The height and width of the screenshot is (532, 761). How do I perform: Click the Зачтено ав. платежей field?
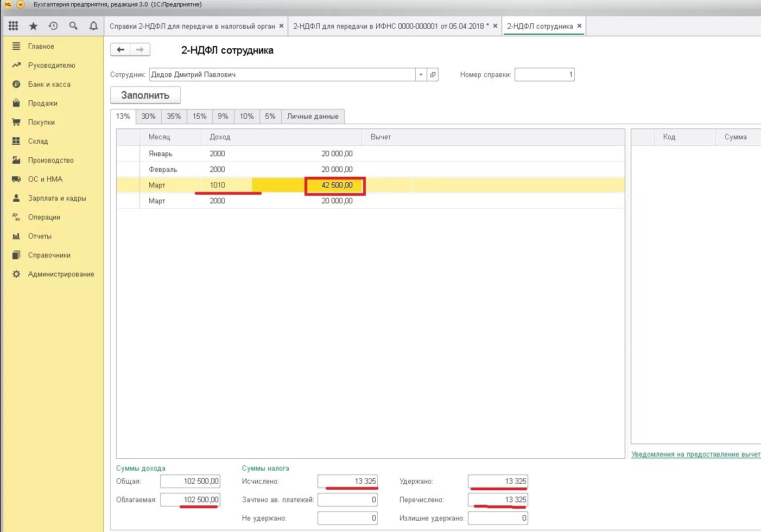coord(347,499)
